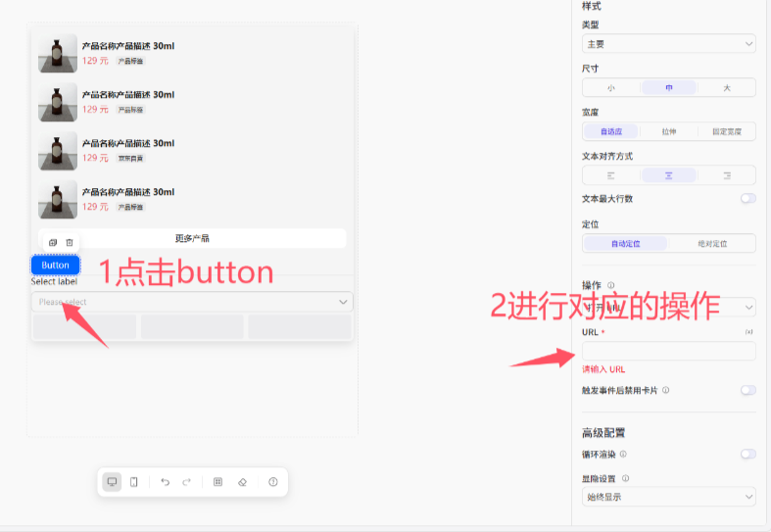Click the URL input field

668,351
